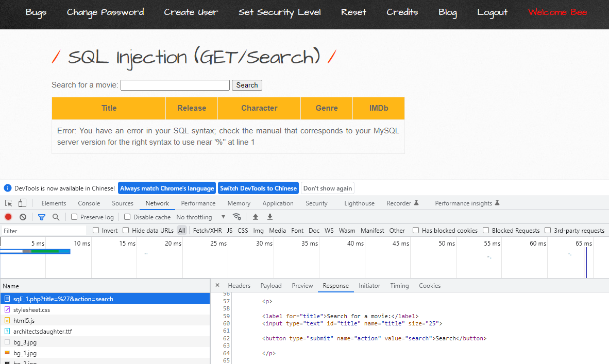Screen dimensions: 609x364
Task: Click the network timeline overview bar
Action: [x=304, y=257]
